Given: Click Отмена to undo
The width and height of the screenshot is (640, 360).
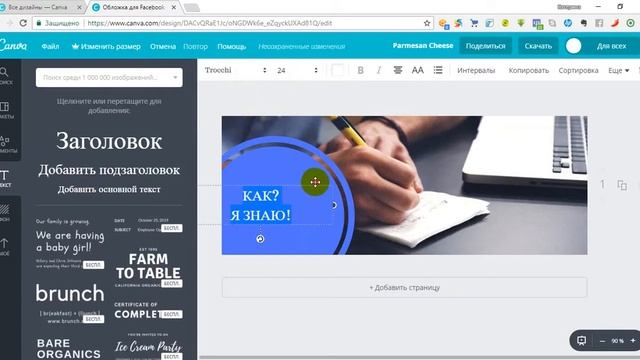Looking at the screenshot, I should point(163,47).
